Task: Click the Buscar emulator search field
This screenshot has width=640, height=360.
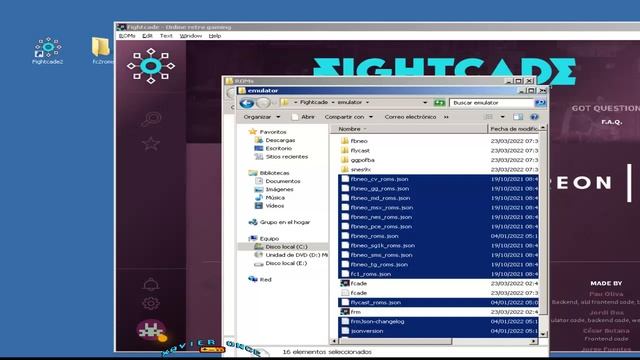Action: (x=492, y=103)
